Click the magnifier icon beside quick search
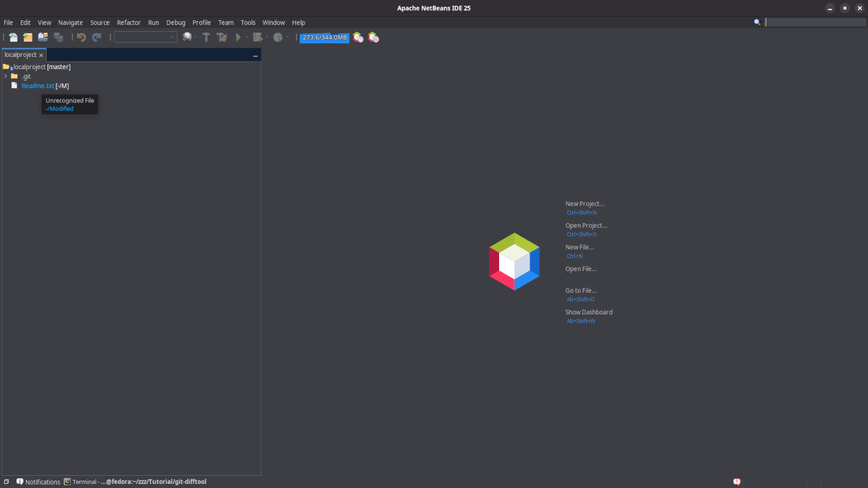The image size is (868, 488). [757, 22]
